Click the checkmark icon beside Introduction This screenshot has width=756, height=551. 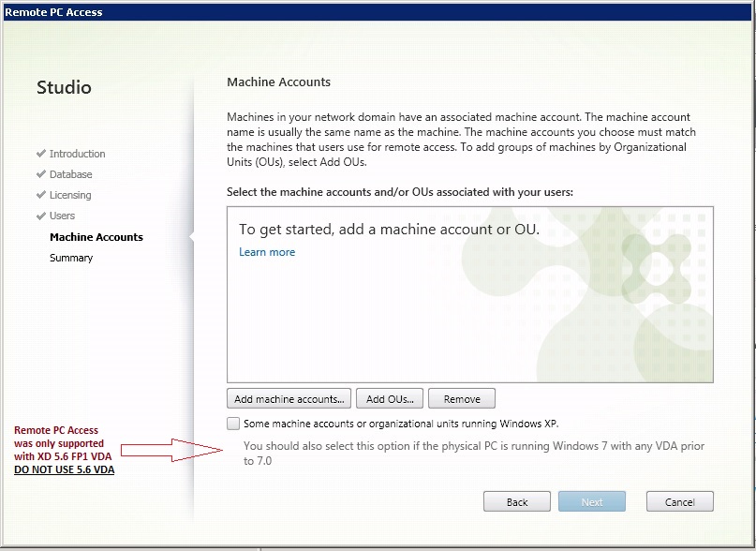[41, 154]
